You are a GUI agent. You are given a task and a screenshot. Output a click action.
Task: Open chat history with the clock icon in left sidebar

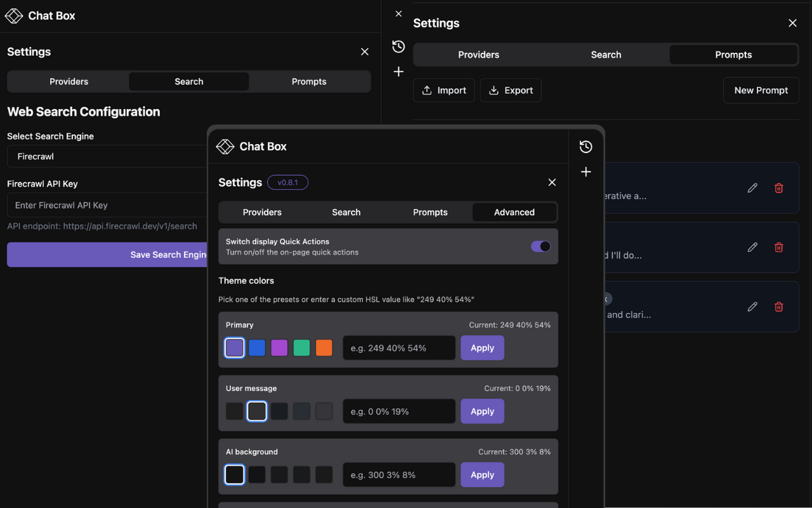[398, 46]
